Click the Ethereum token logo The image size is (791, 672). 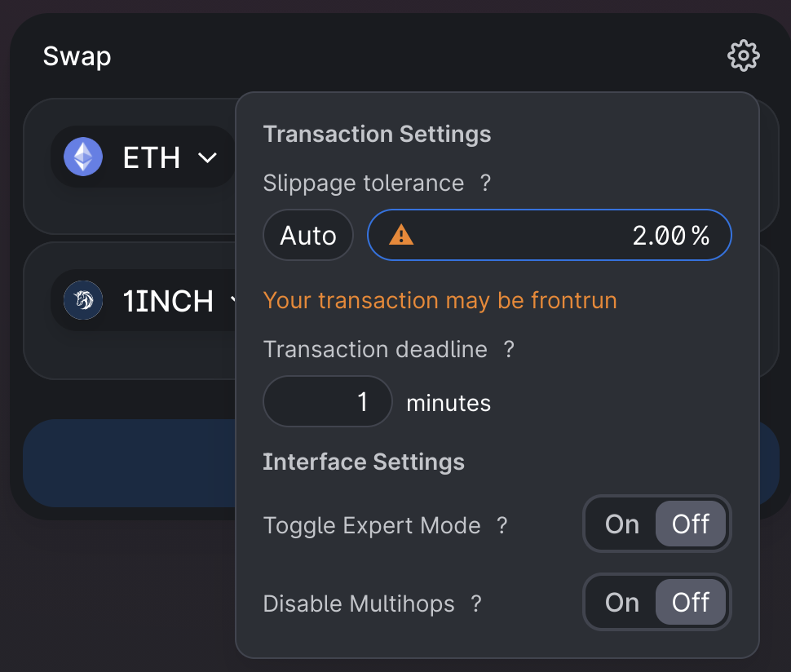pos(83,157)
